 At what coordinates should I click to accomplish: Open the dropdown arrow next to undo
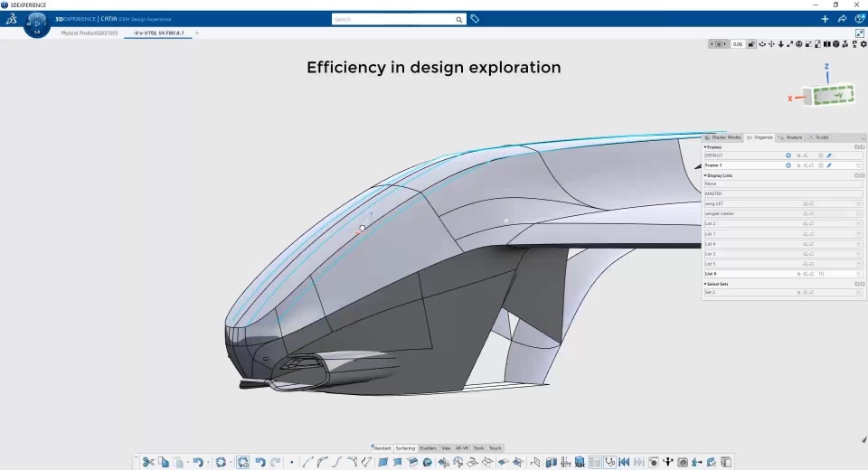tap(208, 462)
